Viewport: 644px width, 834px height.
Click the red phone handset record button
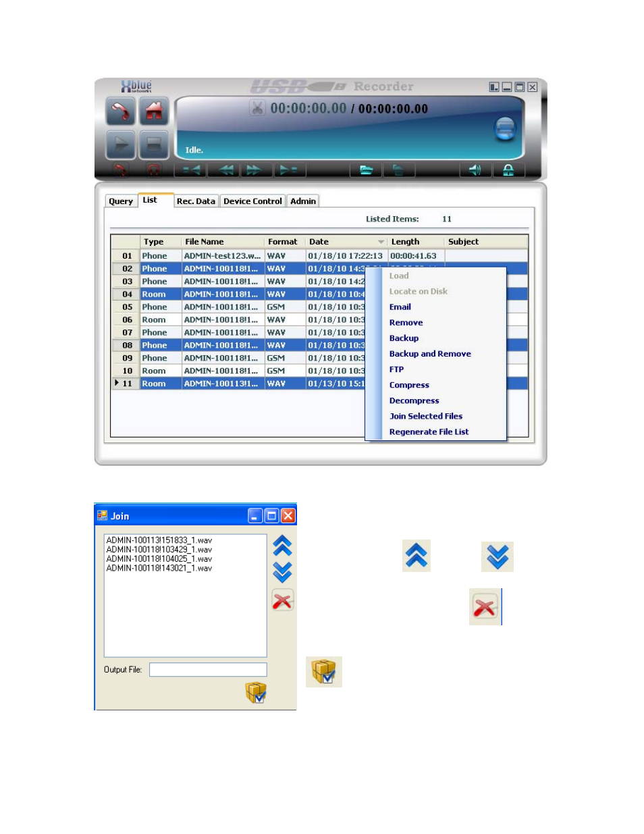coord(121,111)
